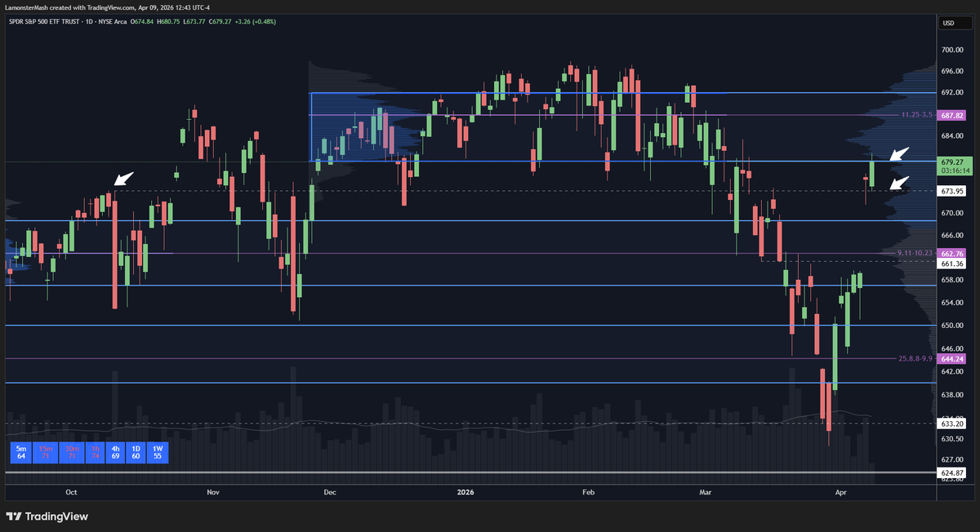Click the 11.25-3.5 line label

click(917, 116)
